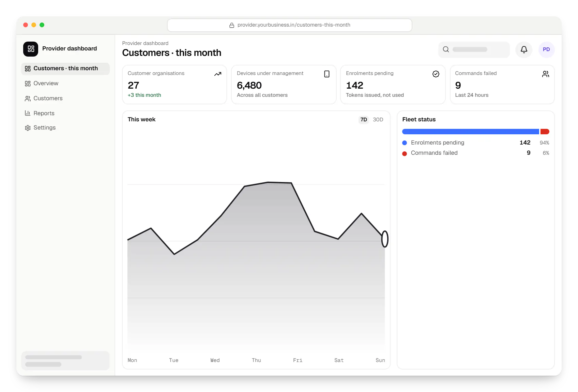The height and width of the screenshot is (392, 578).
Task: Click the check badge icon on Enrolments pending
Action: coord(436,74)
